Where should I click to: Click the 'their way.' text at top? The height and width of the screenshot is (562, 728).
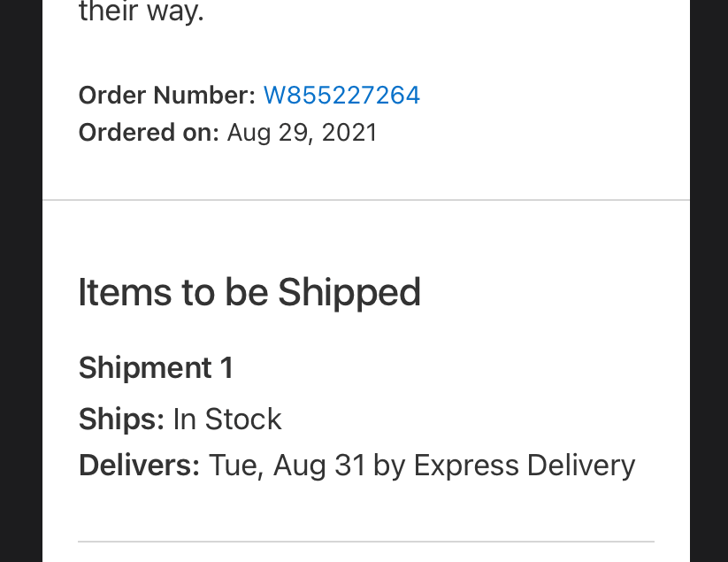[x=142, y=12]
